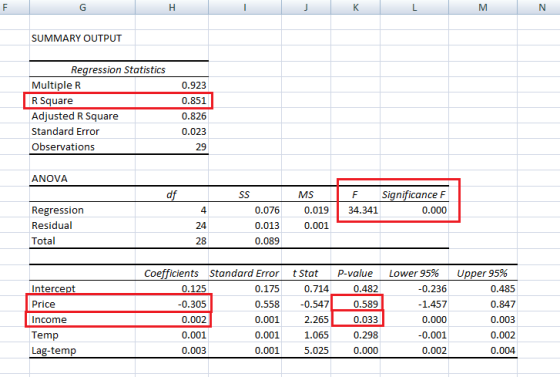Select the MS column heading
The image size is (560, 377).
click(x=306, y=195)
